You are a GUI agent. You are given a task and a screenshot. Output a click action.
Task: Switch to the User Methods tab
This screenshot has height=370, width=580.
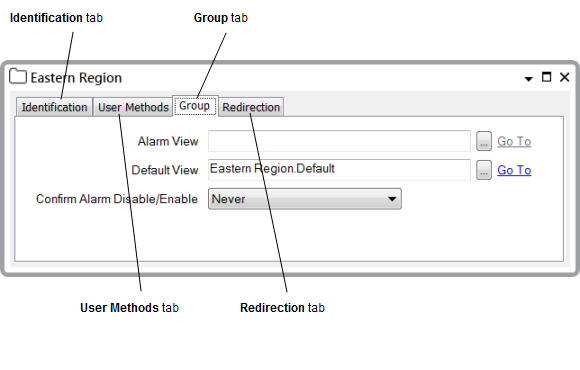(133, 107)
